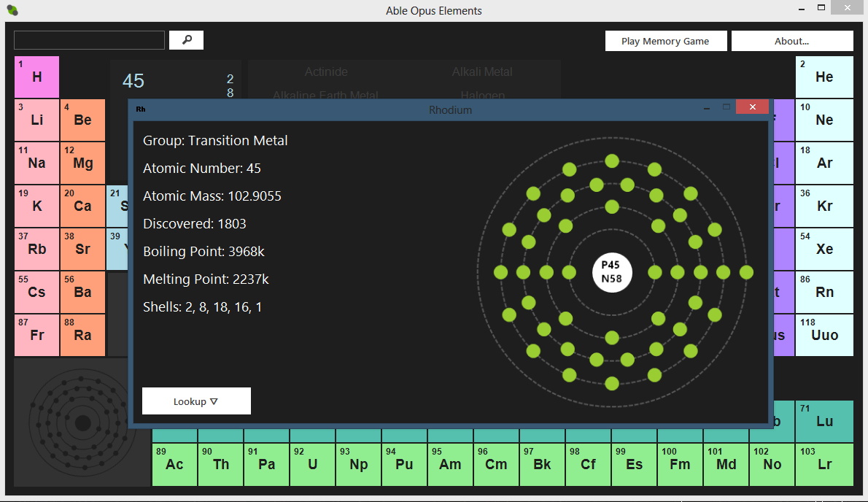Click the 'Melting Point: 2237k' text
Screen dimensions: 868x502
pos(206,279)
